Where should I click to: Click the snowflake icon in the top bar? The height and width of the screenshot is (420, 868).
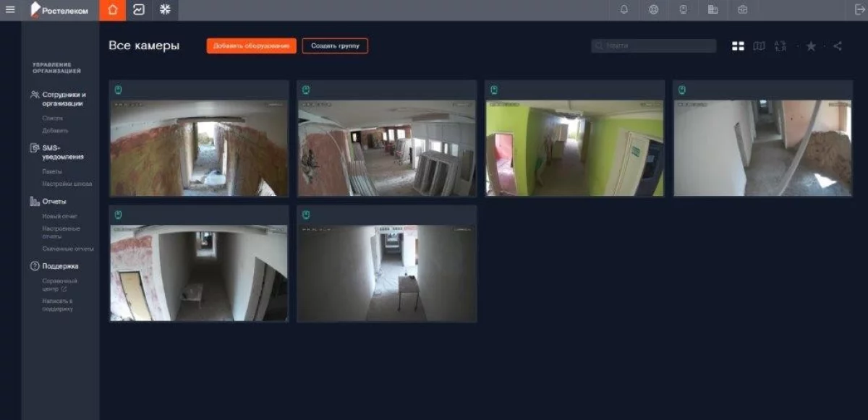click(x=165, y=10)
